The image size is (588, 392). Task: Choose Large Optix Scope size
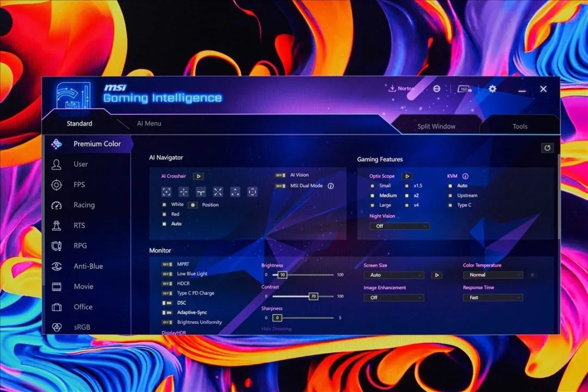(x=372, y=205)
